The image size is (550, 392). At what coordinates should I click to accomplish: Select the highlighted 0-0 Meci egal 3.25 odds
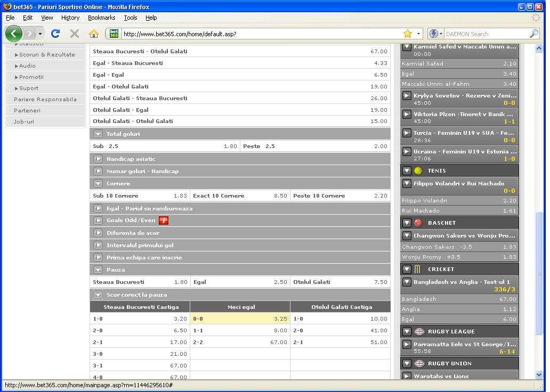(240, 318)
